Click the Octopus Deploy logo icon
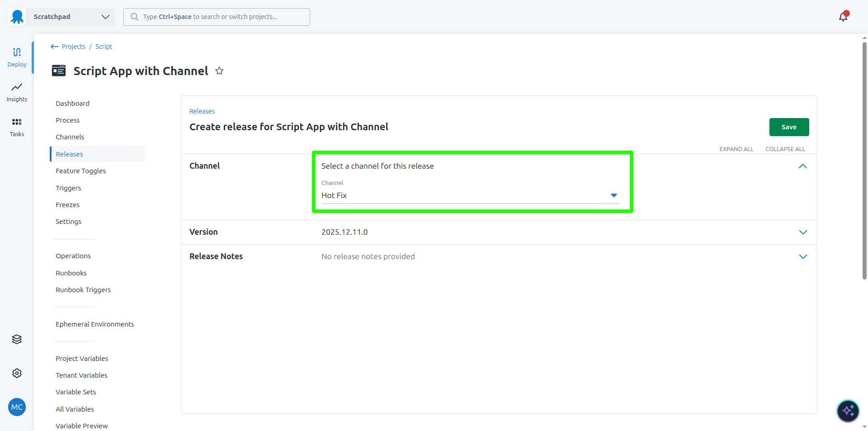The image size is (868, 431). point(17,17)
